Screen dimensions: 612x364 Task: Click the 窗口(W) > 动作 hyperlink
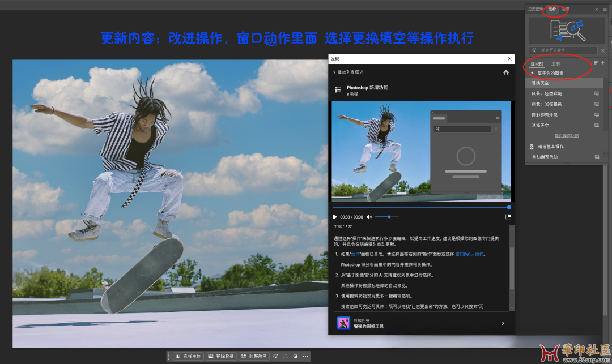click(470, 254)
